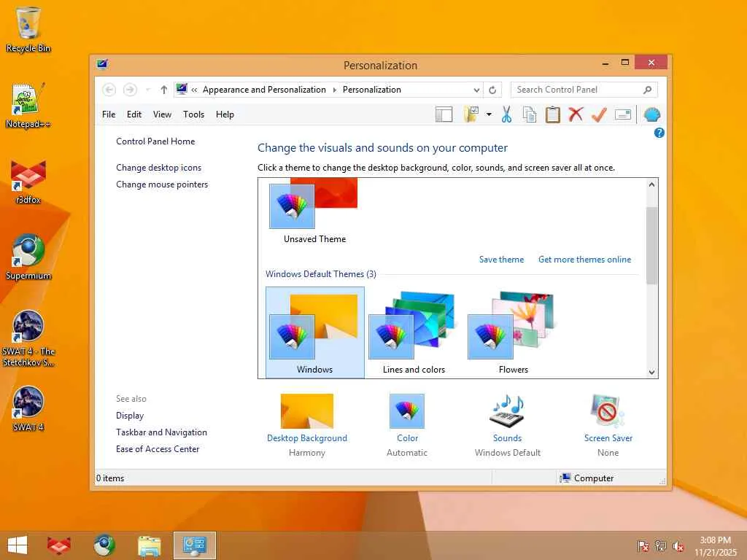Click the red X Delete icon
This screenshot has width=747, height=560.
coord(576,114)
